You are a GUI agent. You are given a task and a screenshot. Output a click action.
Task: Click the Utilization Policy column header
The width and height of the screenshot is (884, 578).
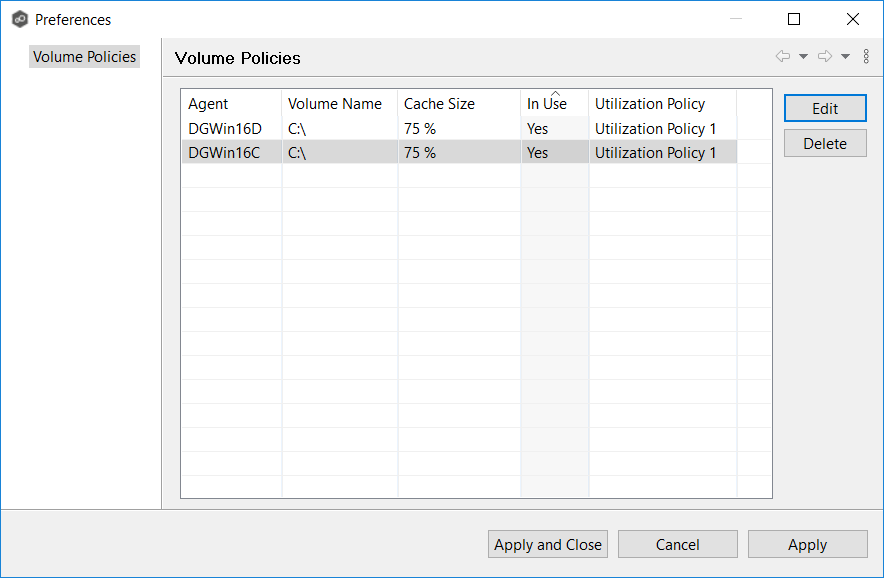click(661, 104)
